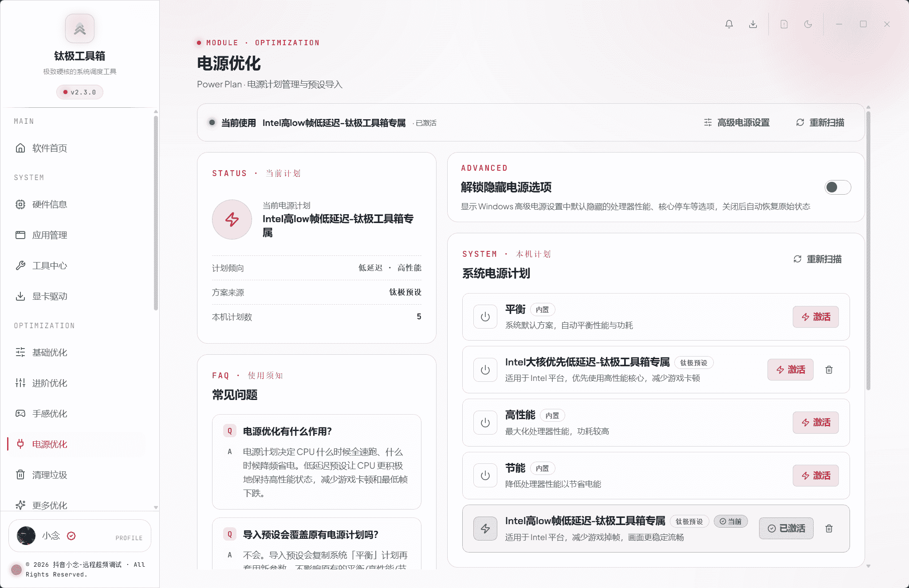
Task: Click the PROFILE label in the user card
Action: pos(129,538)
